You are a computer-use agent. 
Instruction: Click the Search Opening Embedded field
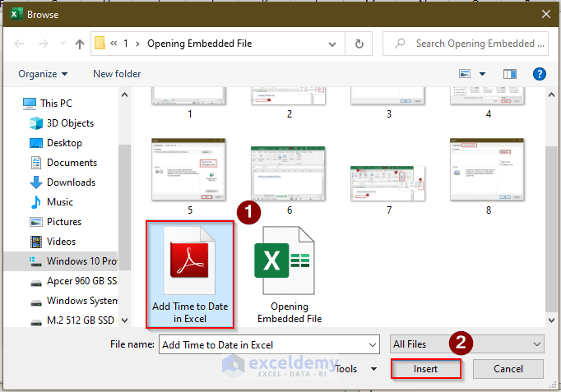(466, 44)
